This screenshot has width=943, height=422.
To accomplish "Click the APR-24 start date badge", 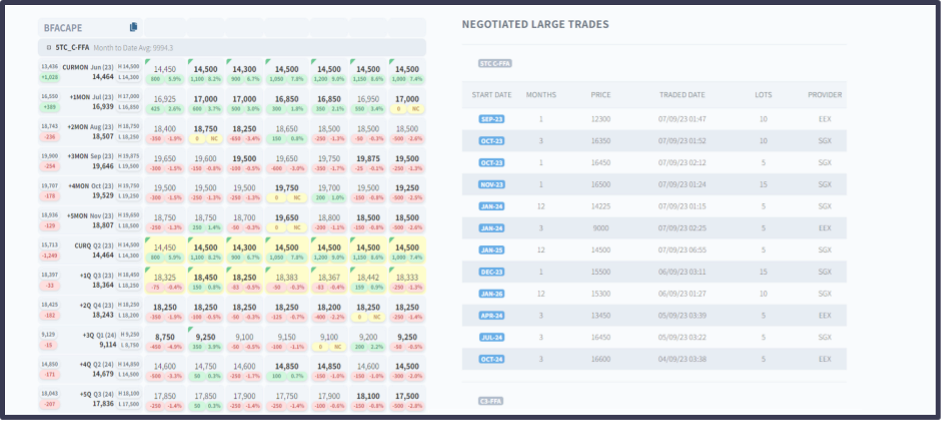I will point(491,315).
